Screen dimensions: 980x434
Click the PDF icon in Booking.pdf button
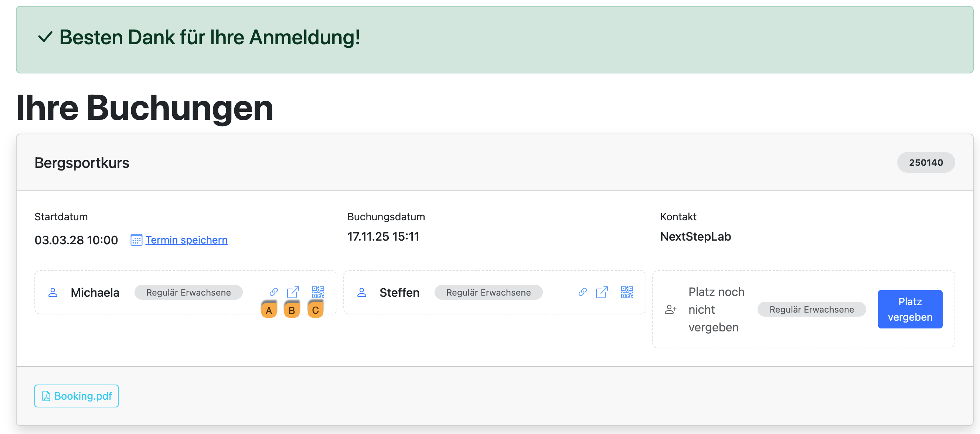coord(46,396)
